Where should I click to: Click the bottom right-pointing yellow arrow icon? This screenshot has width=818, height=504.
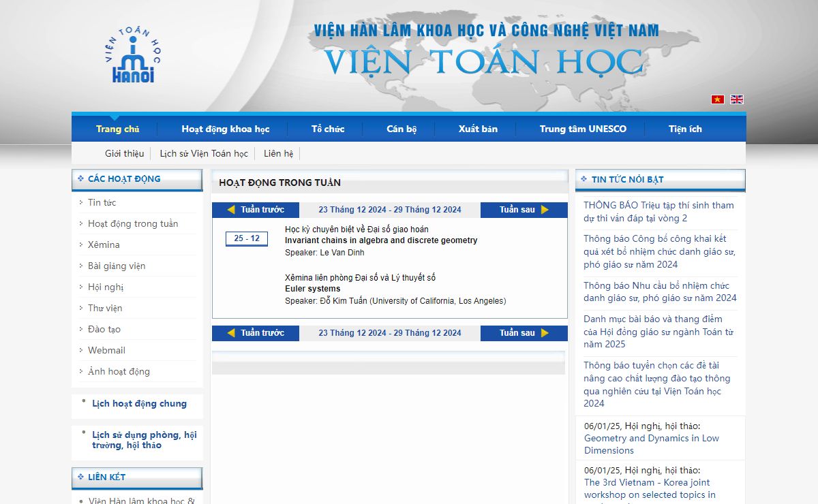[x=545, y=333]
